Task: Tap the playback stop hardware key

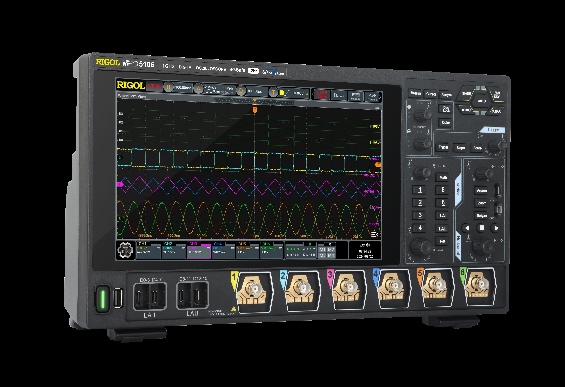Action: pos(481,228)
